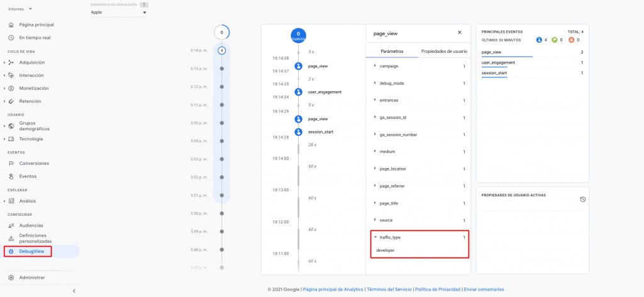The height and width of the screenshot is (297, 644).
Task: Click the Audiencias icon in sidebar
Action: [x=11, y=225]
